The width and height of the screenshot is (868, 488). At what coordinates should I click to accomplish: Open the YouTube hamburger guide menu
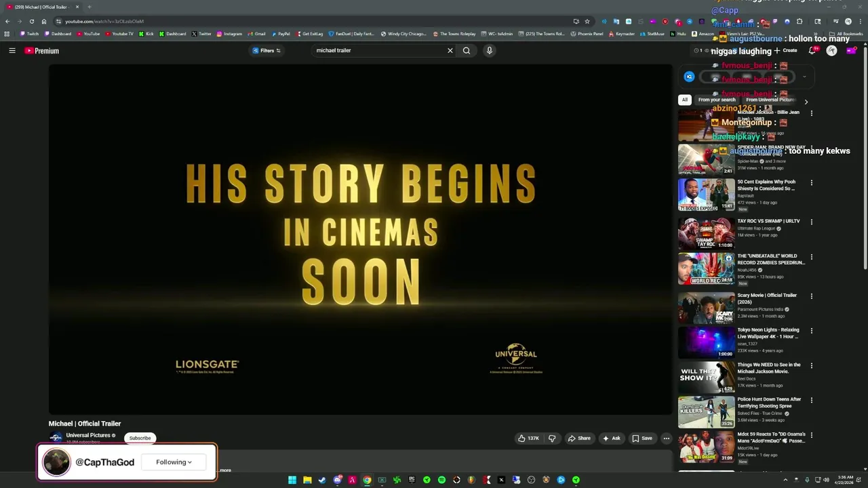[x=12, y=51]
